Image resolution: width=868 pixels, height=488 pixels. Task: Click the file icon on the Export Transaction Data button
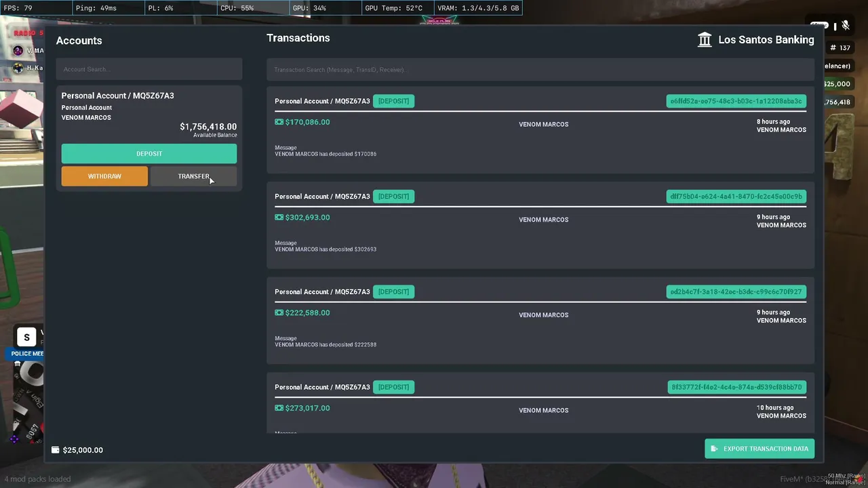[714, 449]
